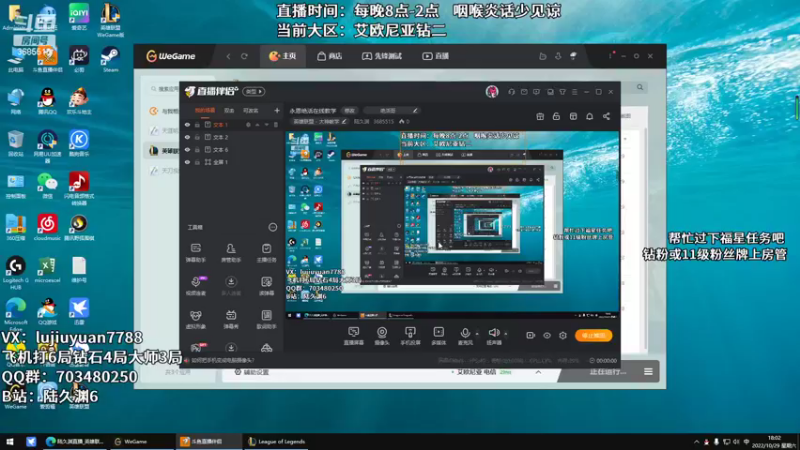
Task: Click WeGame search magnifier icon
Action: coord(640,87)
